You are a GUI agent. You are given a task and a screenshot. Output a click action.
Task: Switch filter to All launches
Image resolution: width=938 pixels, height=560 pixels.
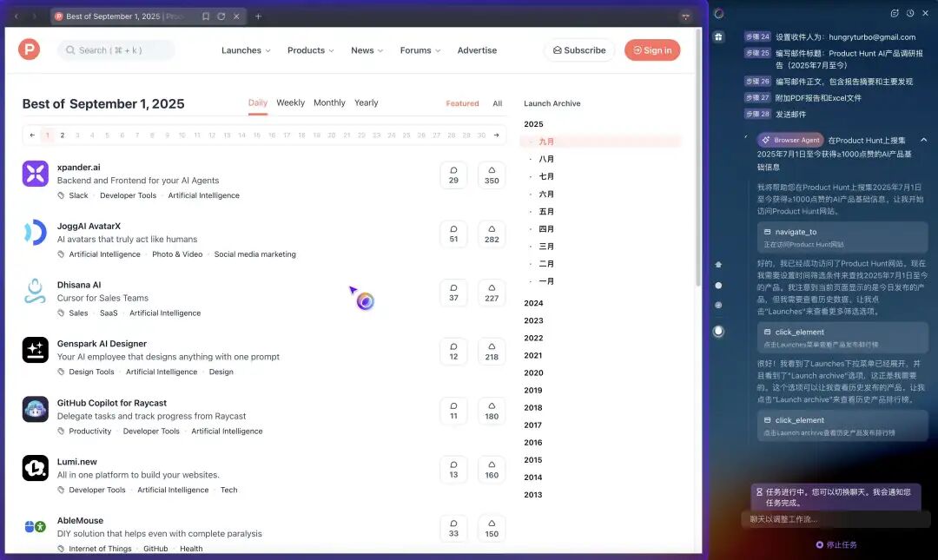tap(497, 103)
